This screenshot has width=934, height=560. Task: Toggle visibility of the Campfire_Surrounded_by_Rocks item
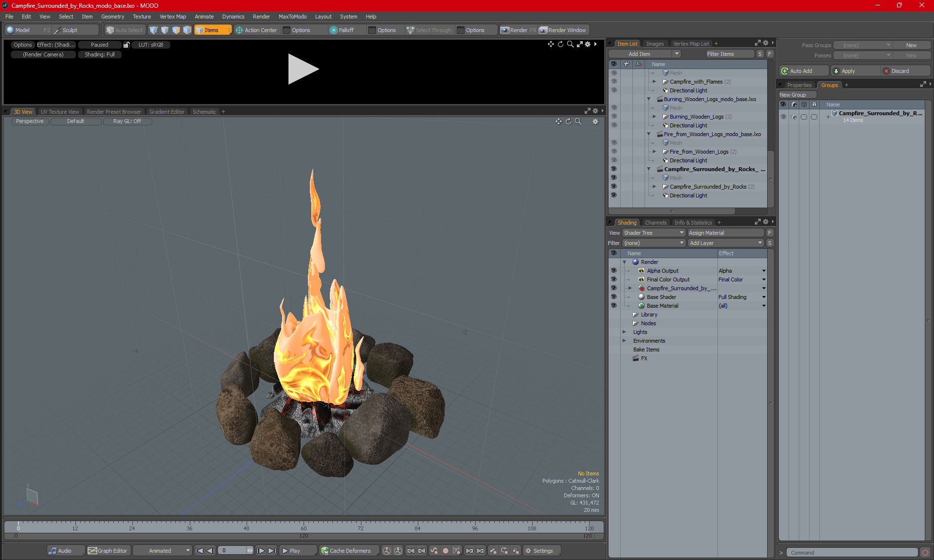(613, 187)
